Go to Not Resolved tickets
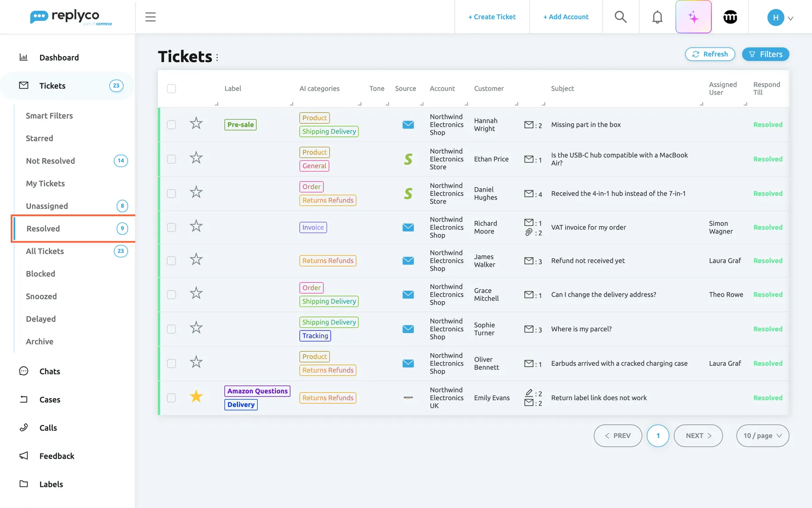The image size is (812, 508). (x=51, y=161)
